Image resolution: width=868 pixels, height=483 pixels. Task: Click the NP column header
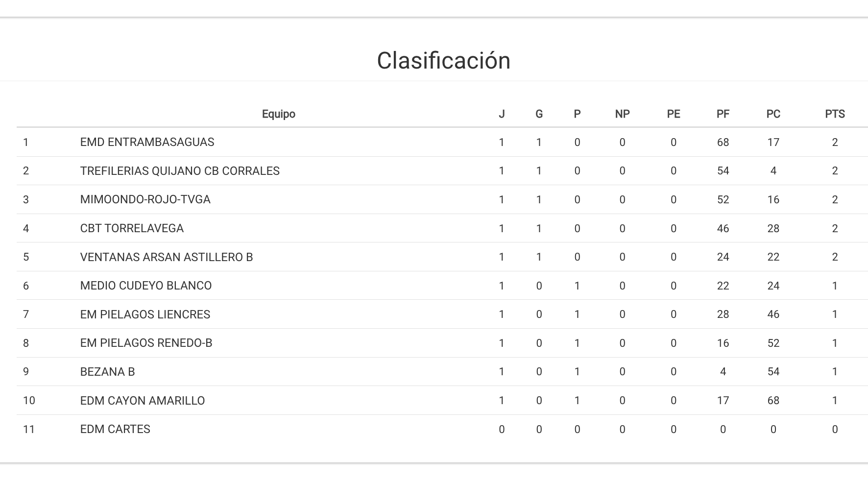622,114
